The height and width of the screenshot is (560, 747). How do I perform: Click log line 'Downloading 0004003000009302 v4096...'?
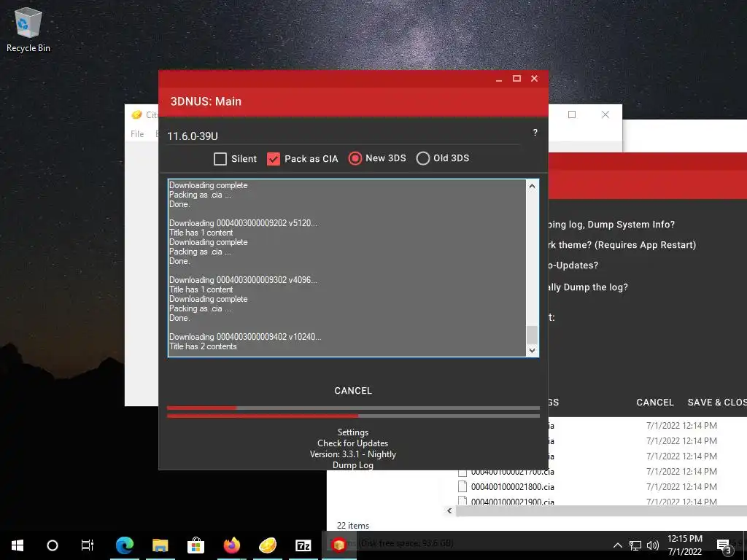243,280
